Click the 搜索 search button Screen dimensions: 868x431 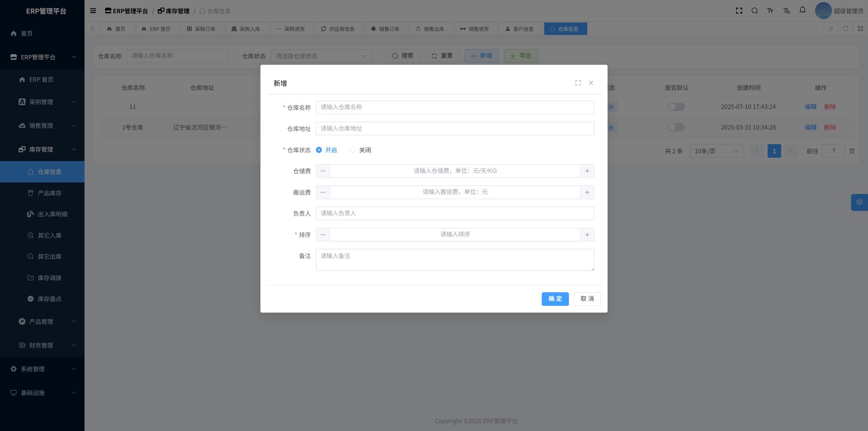click(x=403, y=56)
